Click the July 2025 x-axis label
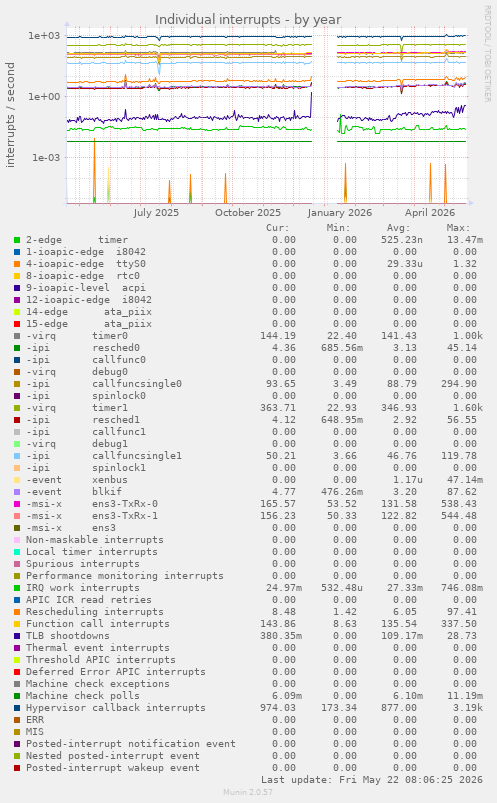Image resolution: width=497 pixels, height=803 pixels. click(x=156, y=213)
